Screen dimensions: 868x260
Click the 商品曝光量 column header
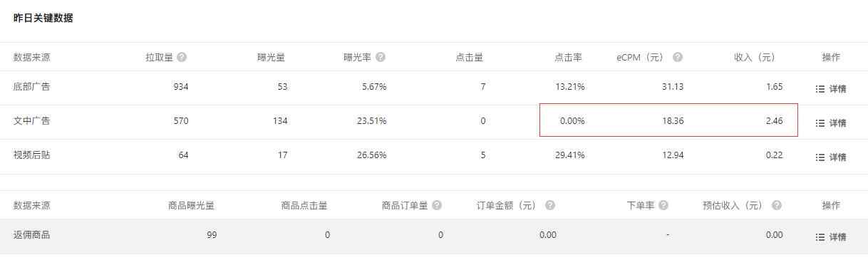tap(191, 205)
